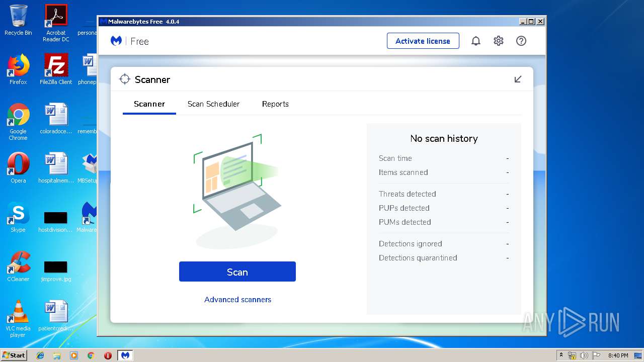The width and height of the screenshot is (644, 362).
Task: Start a scan with the Scan button
Action: pyautogui.click(x=237, y=271)
